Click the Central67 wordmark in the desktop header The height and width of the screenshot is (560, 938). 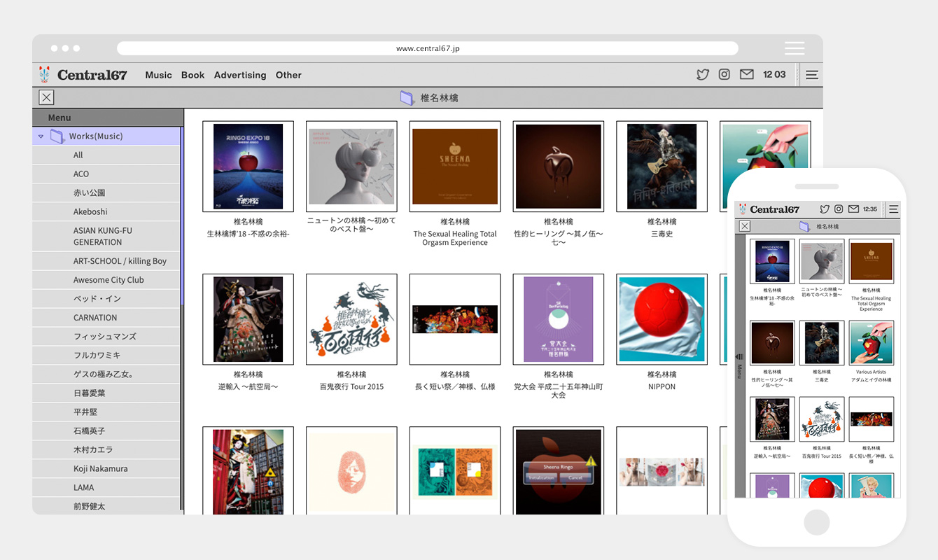92,75
